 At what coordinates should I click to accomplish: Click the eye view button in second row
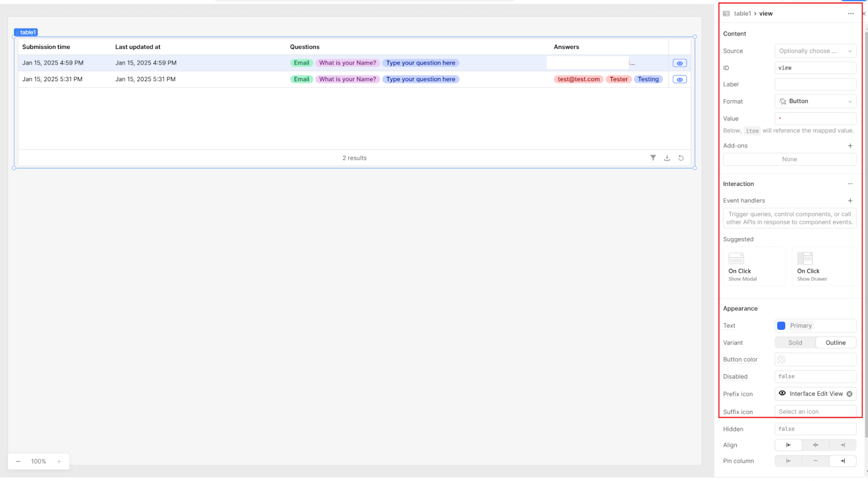point(679,79)
